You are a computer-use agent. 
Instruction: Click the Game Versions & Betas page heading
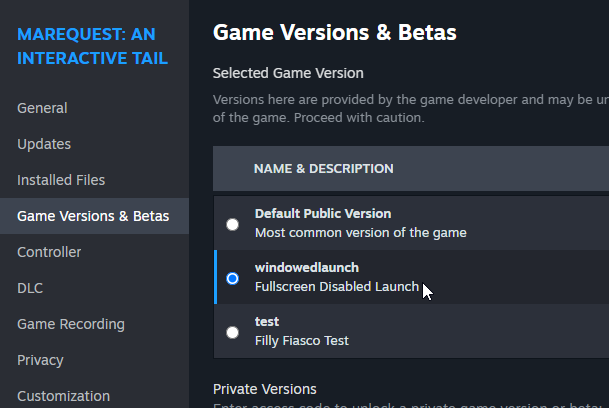pyautogui.click(x=334, y=33)
